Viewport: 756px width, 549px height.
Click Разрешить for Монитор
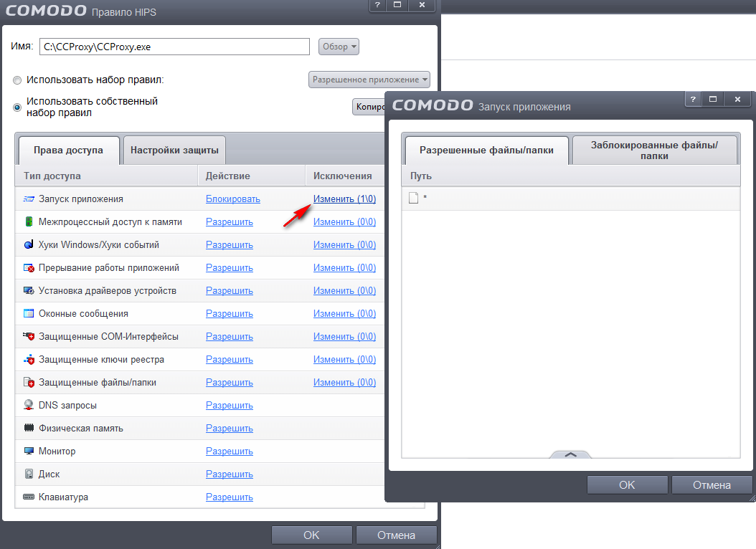pyautogui.click(x=230, y=452)
